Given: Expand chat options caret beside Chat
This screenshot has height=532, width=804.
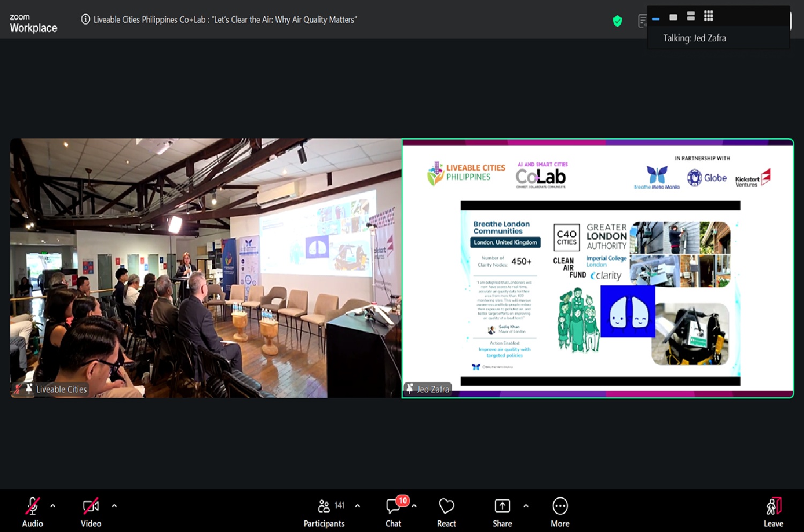Looking at the screenshot, I should coord(414,505).
